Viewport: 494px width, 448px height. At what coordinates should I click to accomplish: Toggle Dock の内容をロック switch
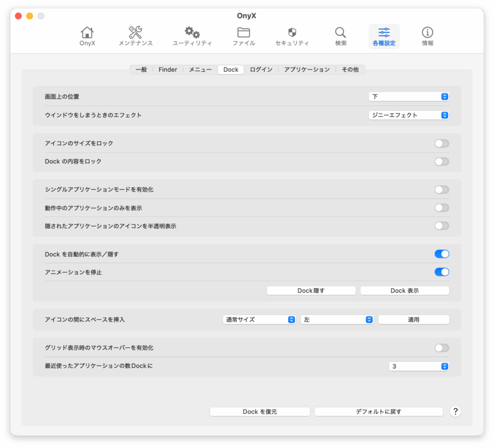441,162
